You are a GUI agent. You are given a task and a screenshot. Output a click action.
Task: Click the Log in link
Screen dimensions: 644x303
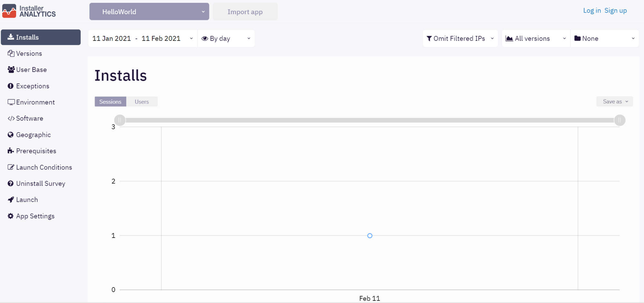tap(592, 10)
